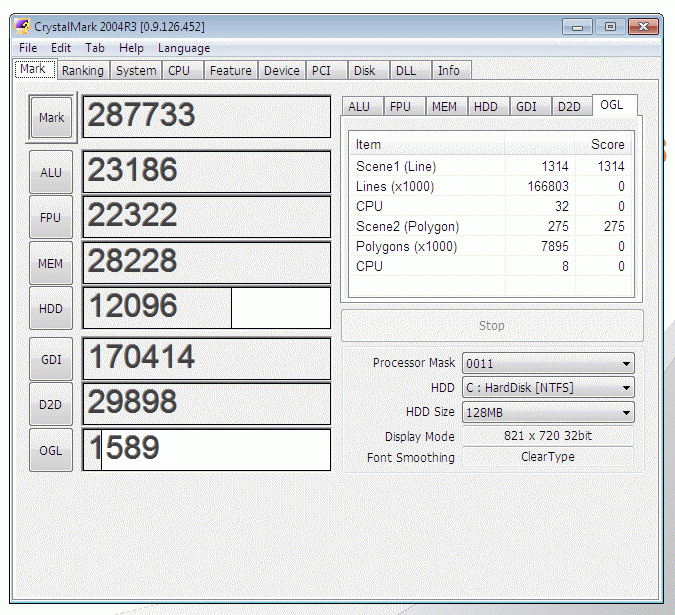Click the CrystalMark app icon in title bar
Screen dimensions: 675x615
click(x=22, y=26)
